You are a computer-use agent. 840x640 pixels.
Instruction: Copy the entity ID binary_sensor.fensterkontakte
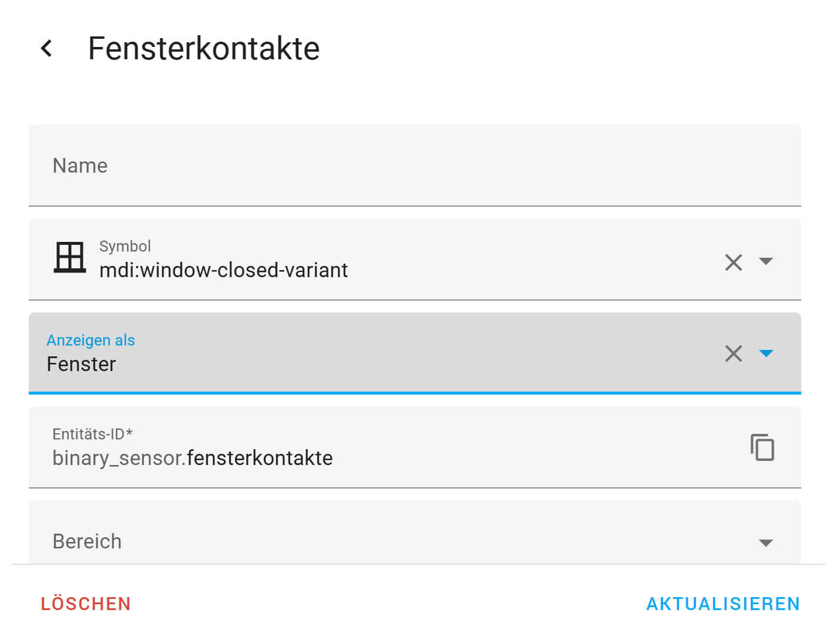point(762,447)
